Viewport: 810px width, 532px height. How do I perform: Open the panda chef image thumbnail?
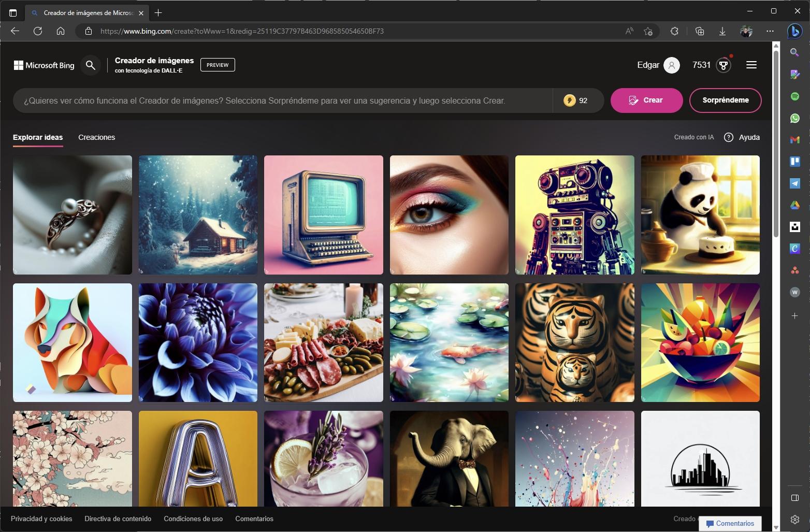tap(700, 215)
